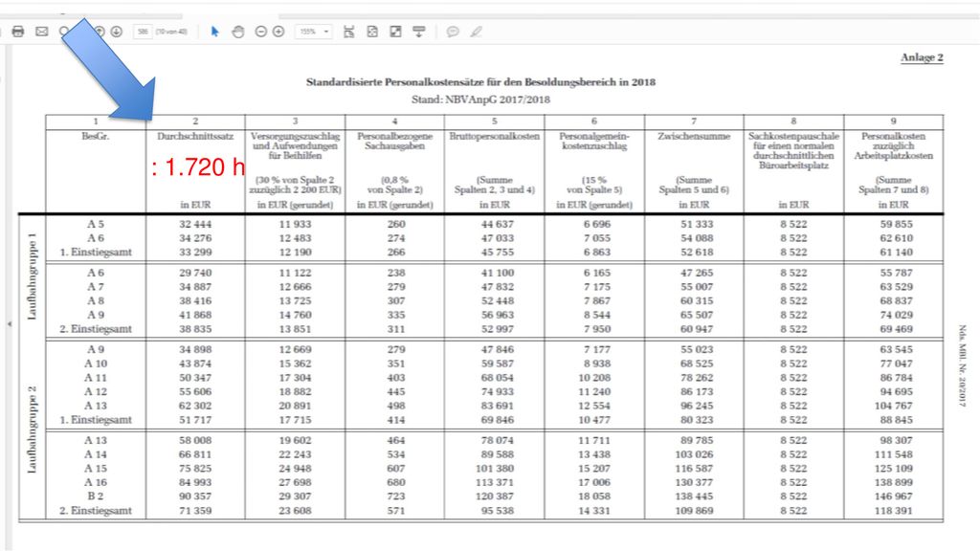
Task: Click the 'Zwischensumme' column header
Action: (694, 136)
